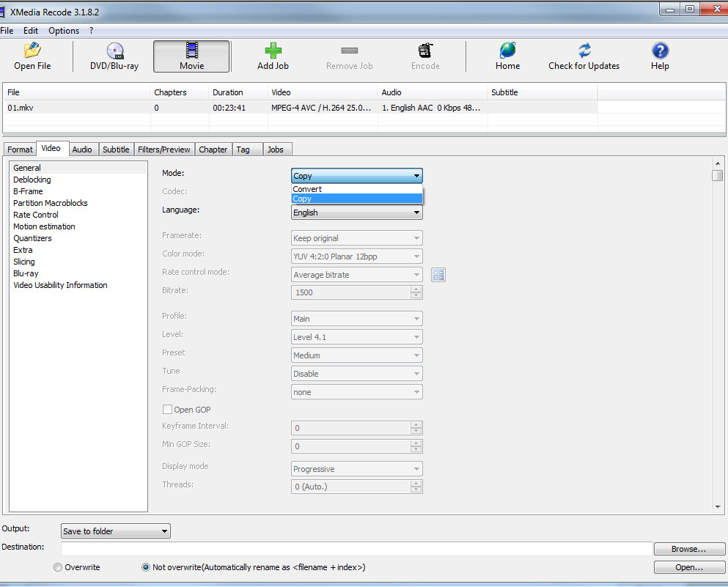The width and height of the screenshot is (728, 587).
Task: Select the Movie toolbar icon
Action: coord(192,50)
